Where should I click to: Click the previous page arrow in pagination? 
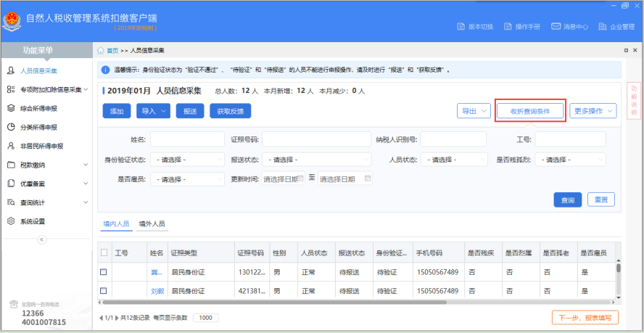pos(102,318)
